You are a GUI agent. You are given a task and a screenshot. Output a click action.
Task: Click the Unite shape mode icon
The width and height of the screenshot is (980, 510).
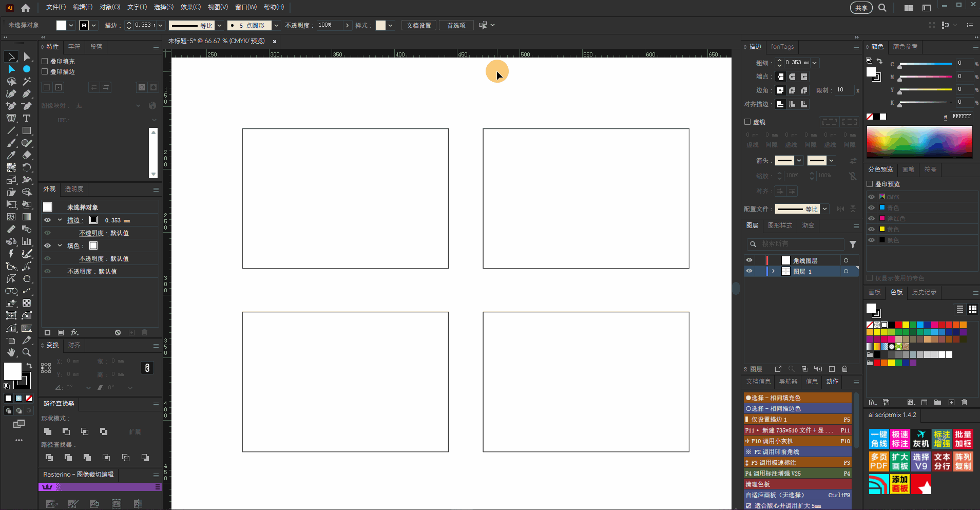(48, 431)
